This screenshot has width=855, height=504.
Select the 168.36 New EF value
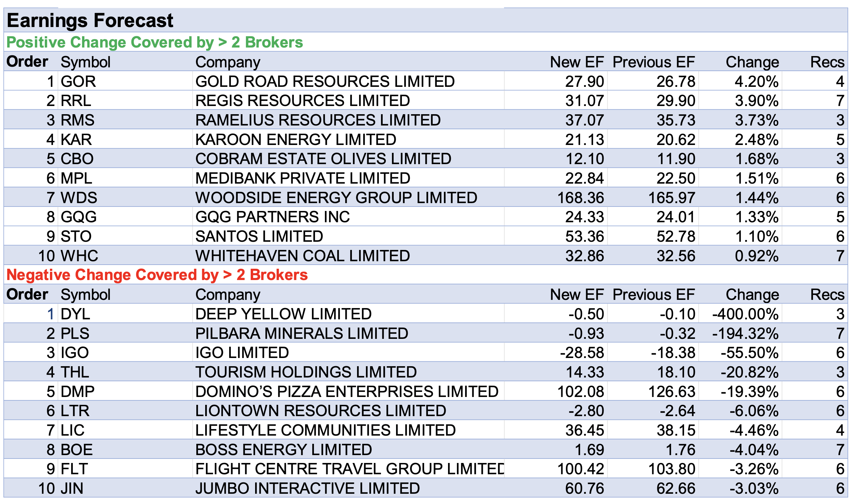tap(580, 198)
